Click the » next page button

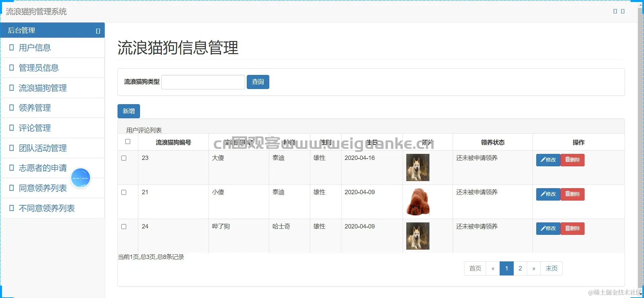pyautogui.click(x=534, y=268)
